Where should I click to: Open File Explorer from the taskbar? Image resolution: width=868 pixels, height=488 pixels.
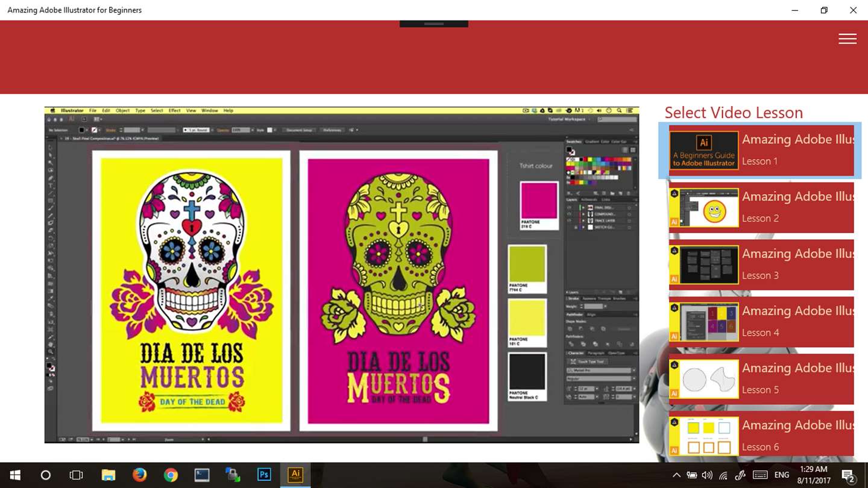coord(108,475)
